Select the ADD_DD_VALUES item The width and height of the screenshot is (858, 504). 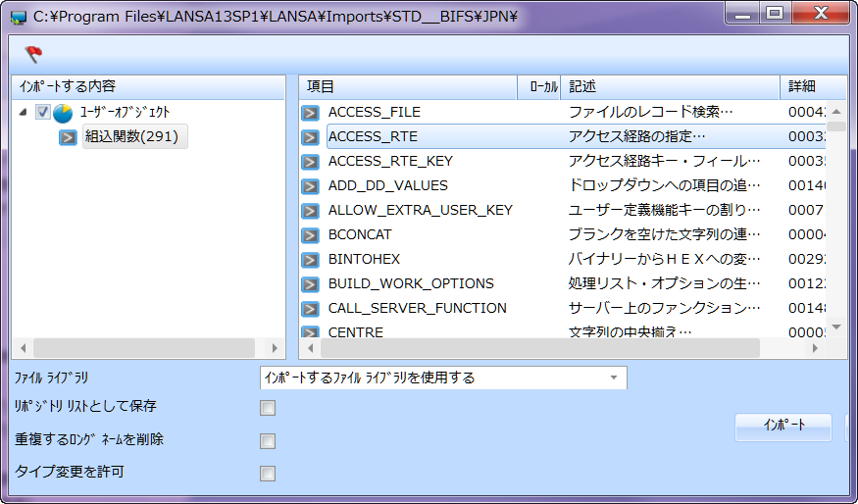point(388,186)
